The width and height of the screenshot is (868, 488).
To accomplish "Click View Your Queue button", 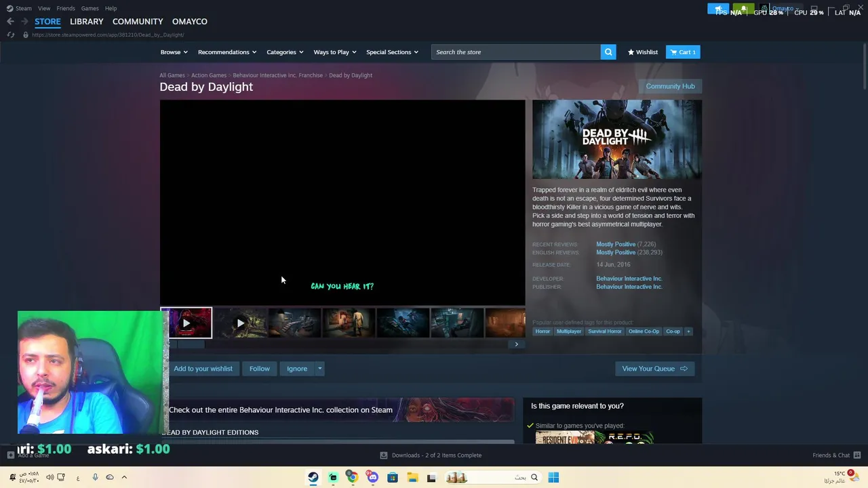I will point(655,369).
